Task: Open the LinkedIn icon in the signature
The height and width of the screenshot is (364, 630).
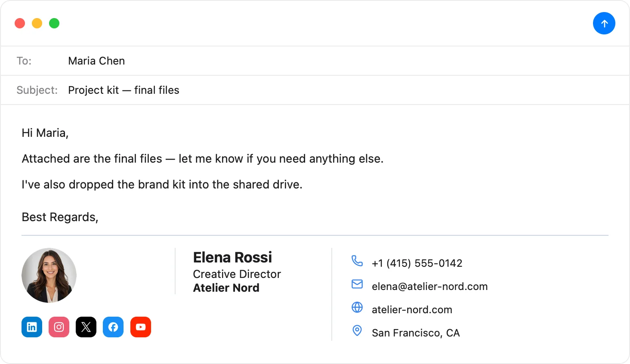Action: [32, 327]
